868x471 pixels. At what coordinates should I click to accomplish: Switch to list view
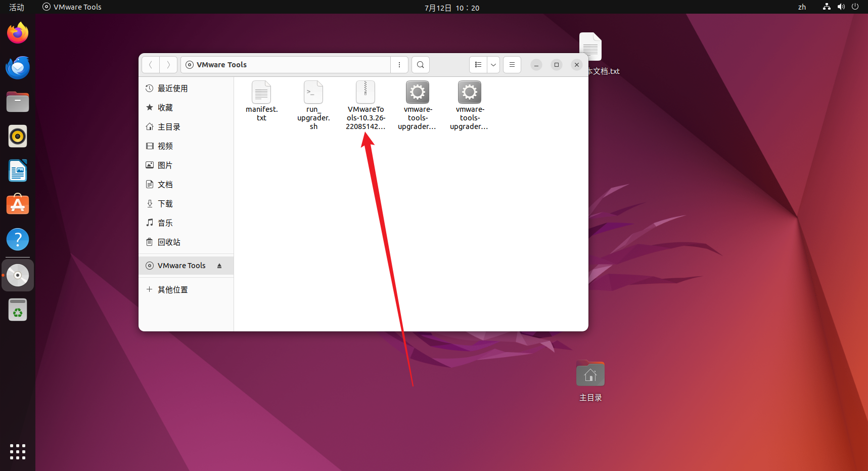point(478,65)
